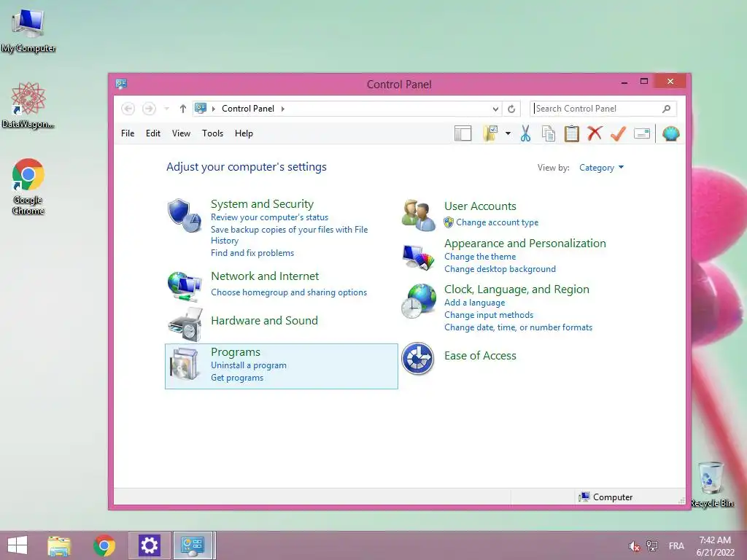747x560 pixels.
Task: Click the Network and Internet globe icon
Action: point(185,286)
